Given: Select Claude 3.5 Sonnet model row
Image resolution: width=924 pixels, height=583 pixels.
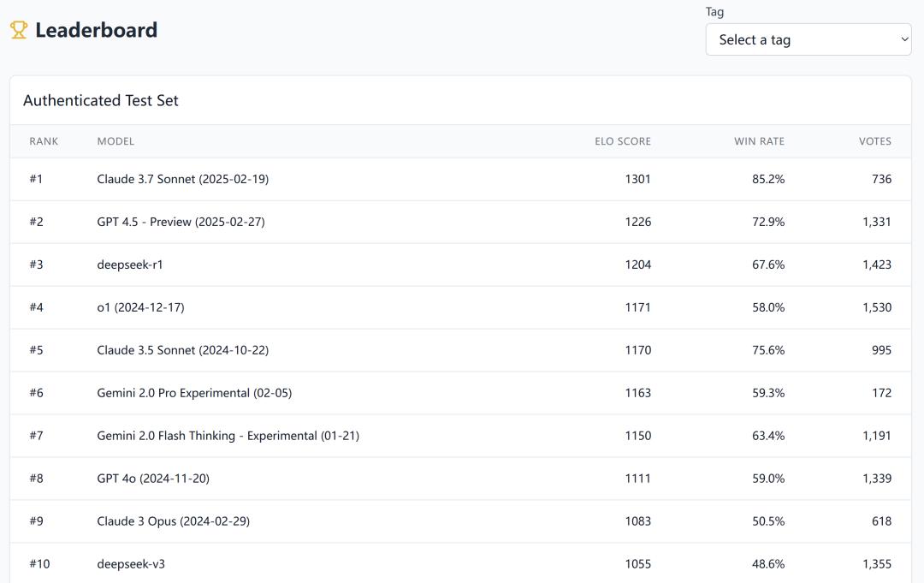Looking at the screenshot, I should point(183,350).
